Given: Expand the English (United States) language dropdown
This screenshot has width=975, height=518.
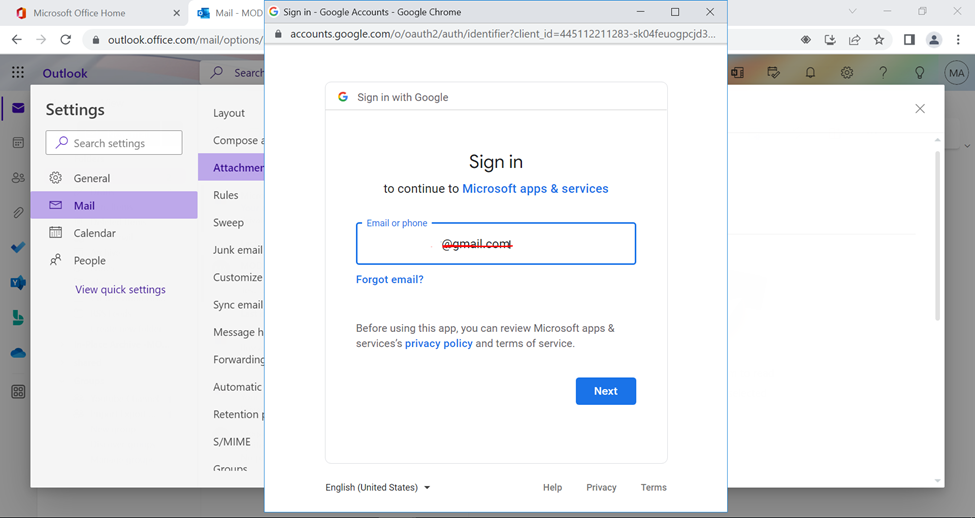Looking at the screenshot, I should (x=377, y=488).
